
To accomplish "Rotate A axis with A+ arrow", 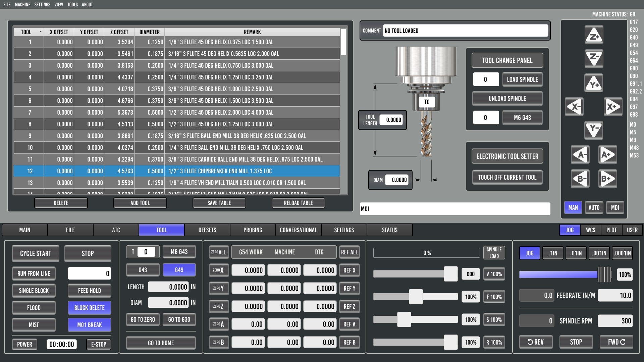I will (x=607, y=155).
